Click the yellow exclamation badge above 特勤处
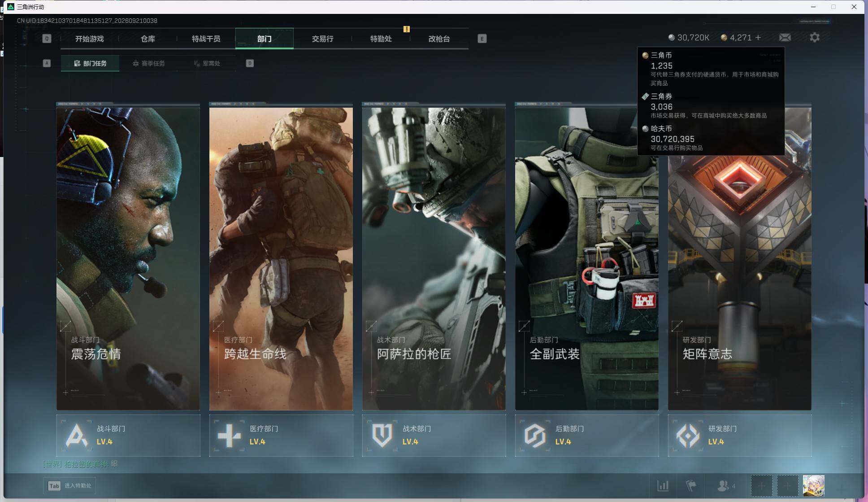 tap(407, 29)
